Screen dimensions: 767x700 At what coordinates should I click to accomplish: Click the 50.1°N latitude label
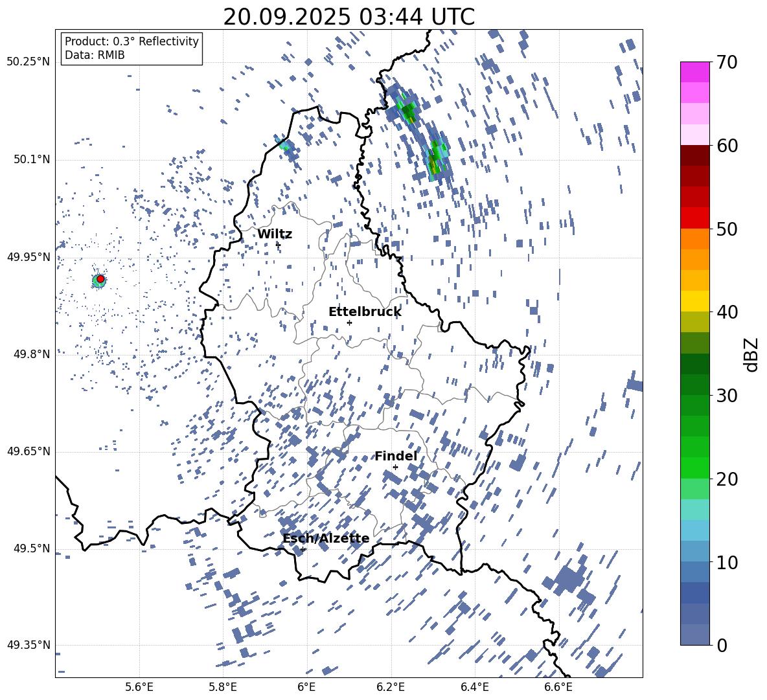[32, 159]
